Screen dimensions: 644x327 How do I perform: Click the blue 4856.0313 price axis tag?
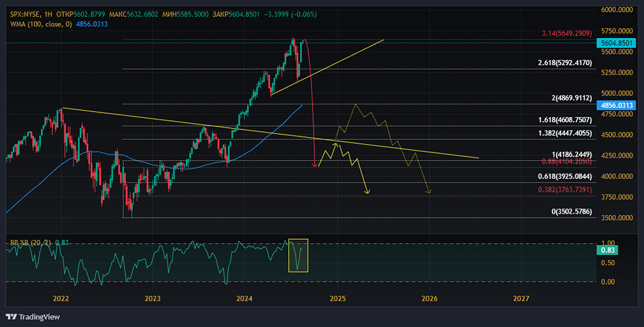[616, 105]
